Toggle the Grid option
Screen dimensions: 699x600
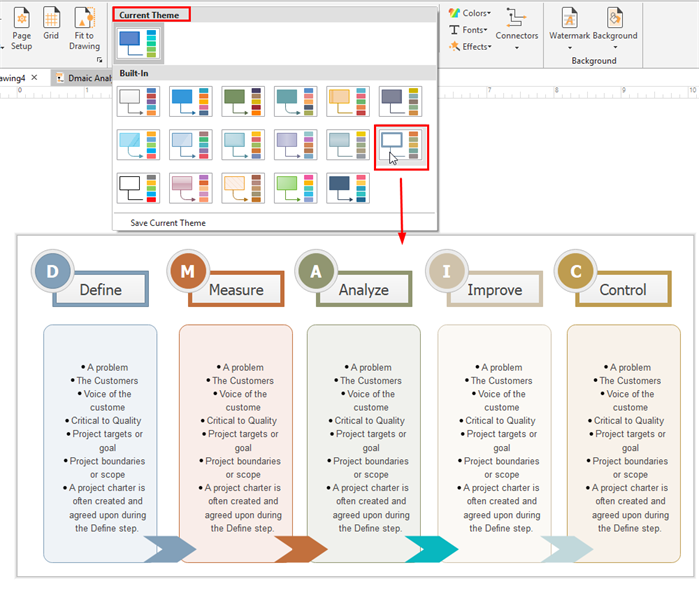pyautogui.click(x=51, y=24)
